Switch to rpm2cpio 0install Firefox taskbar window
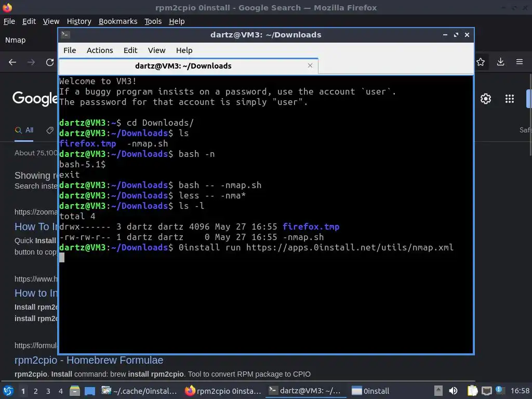Viewport: 532px width, 399px height. tap(223, 391)
